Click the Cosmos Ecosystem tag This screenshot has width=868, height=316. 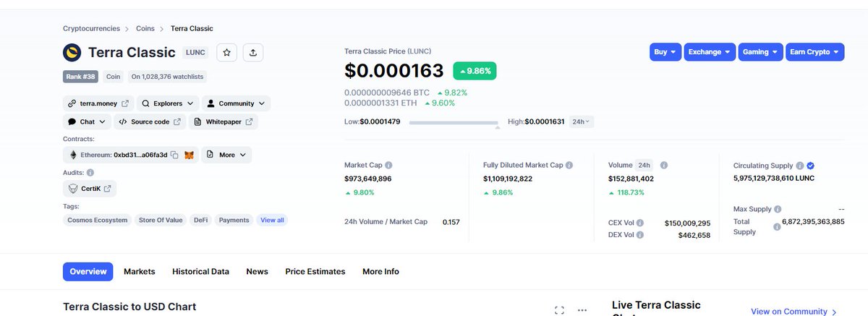(98, 220)
